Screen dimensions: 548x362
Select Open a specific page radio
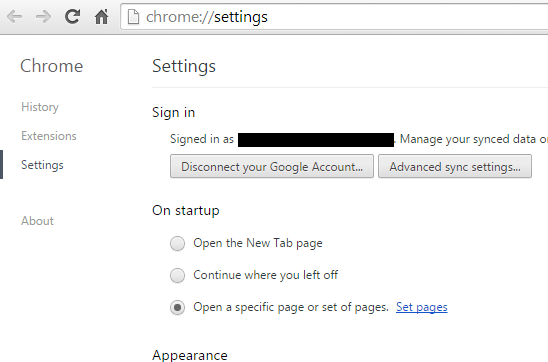coord(178,307)
